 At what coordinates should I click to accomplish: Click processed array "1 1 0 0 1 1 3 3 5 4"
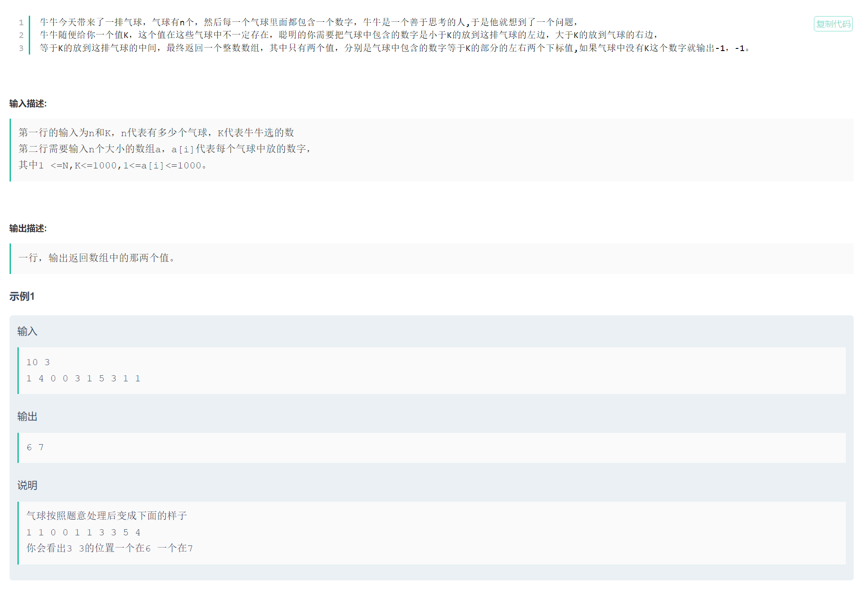tap(83, 532)
